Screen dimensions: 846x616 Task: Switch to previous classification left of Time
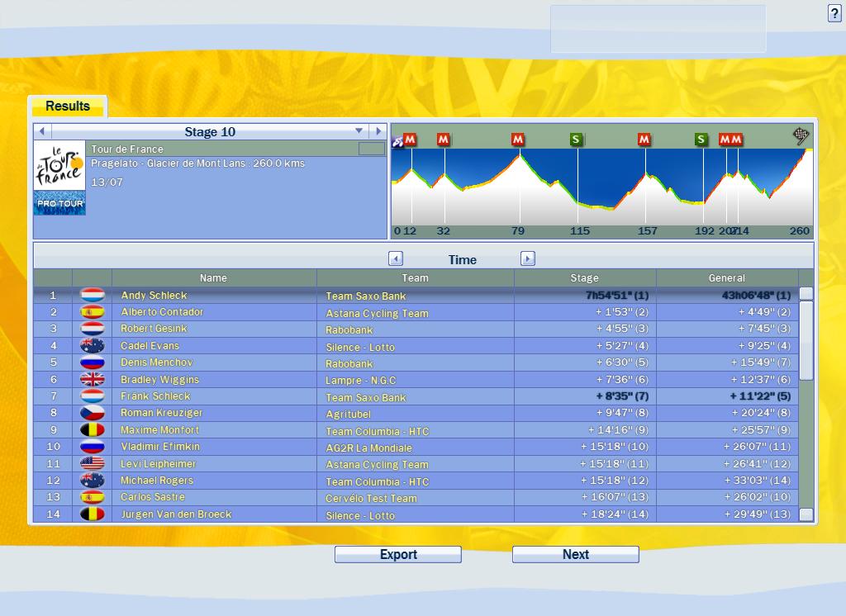click(x=396, y=259)
